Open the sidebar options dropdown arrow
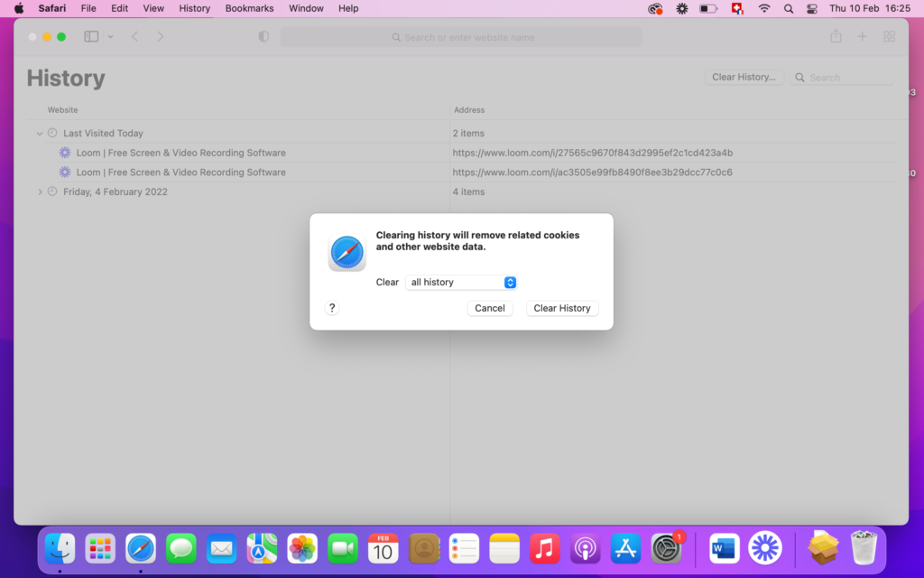The width and height of the screenshot is (924, 578). (x=110, y=37)
